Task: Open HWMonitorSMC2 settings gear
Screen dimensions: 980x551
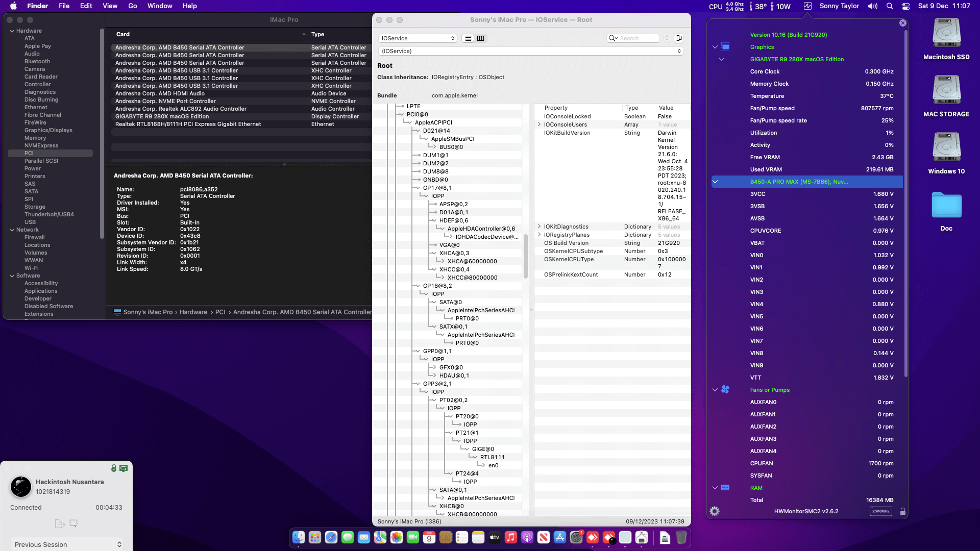Action: click(x=715, y=511)
